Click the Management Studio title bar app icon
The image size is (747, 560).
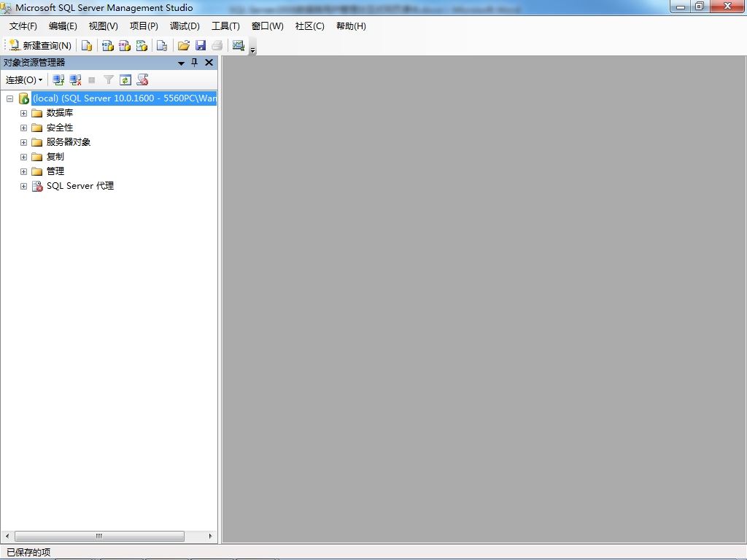coord(6,7)
